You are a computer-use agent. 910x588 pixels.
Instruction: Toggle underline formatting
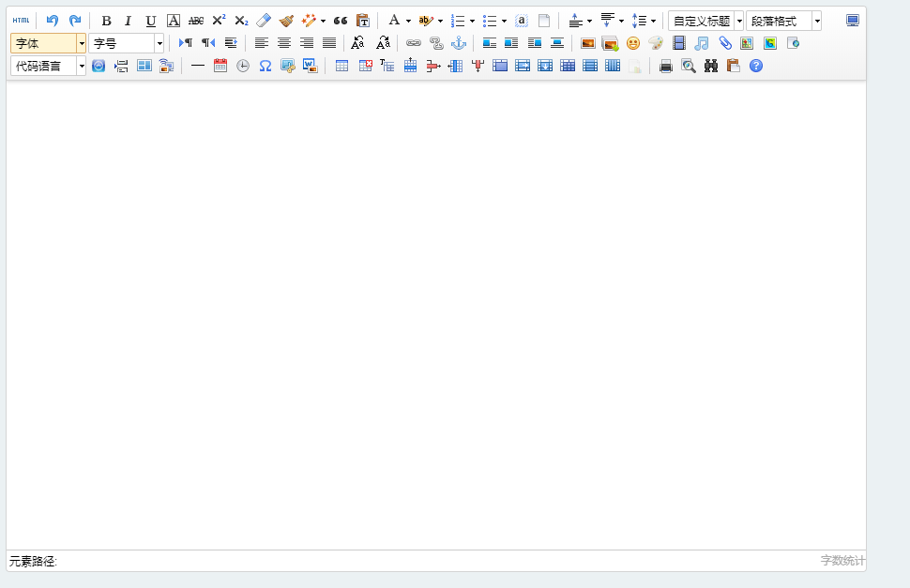151,21
